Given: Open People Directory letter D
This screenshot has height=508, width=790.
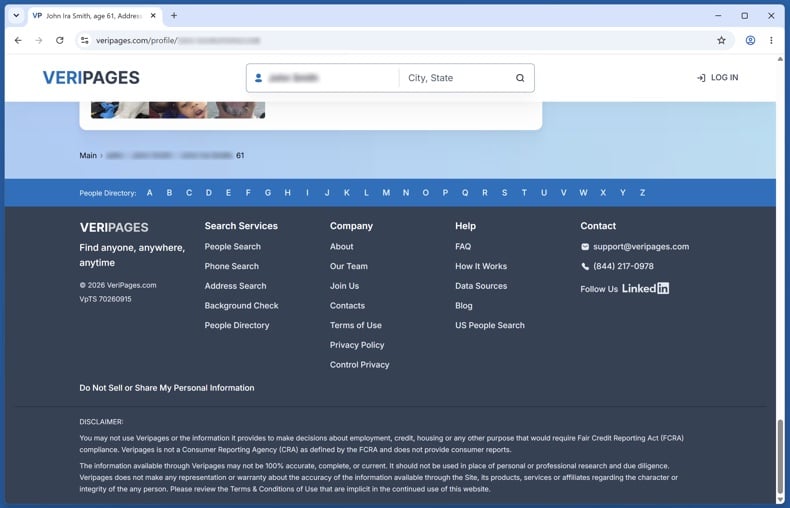Looking at the screenshot, I should 209,193.
